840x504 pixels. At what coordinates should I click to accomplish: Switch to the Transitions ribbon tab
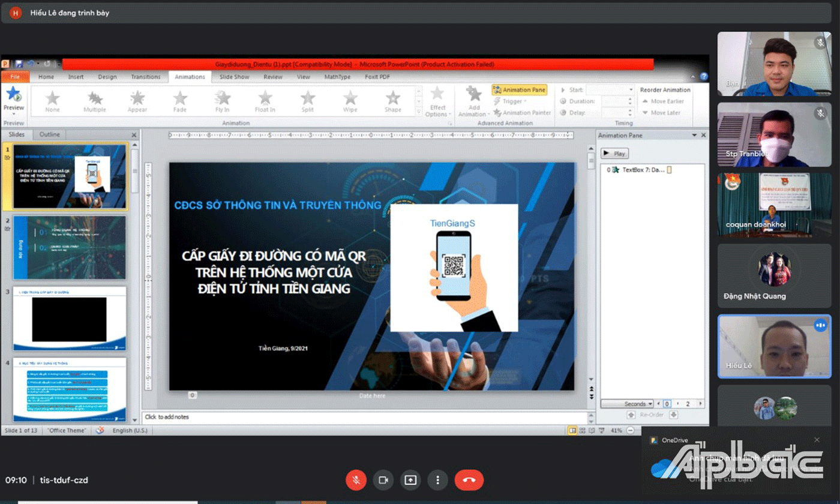(x=146, y=77)
